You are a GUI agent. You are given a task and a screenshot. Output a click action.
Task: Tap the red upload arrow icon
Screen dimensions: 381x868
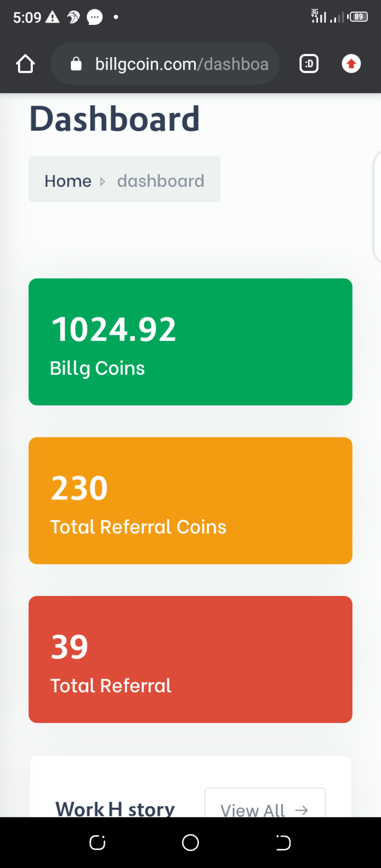[x=351, y=64]
